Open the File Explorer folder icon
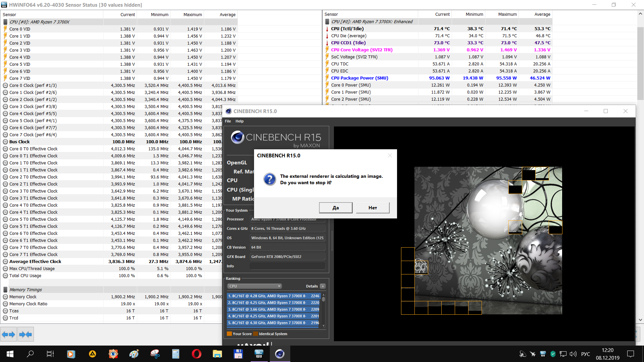The height and width of the screenshot is (362, 644). click(217, 354)
